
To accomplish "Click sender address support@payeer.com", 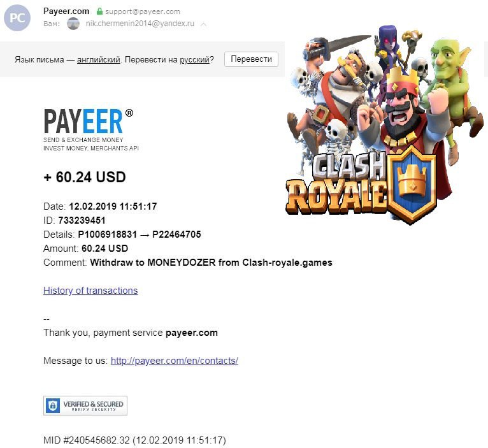I will click(143, 11).
